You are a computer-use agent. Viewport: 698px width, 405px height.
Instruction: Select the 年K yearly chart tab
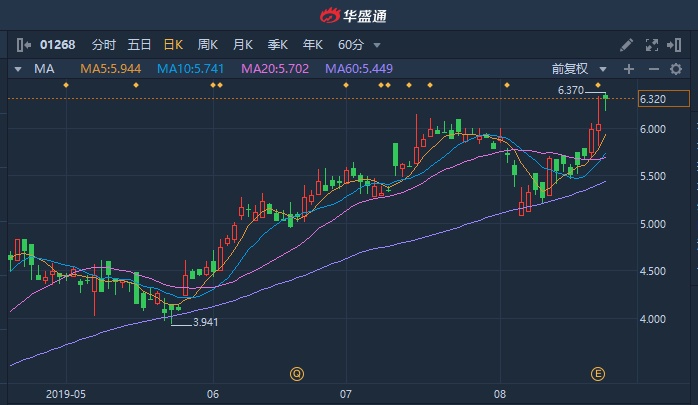pos(312,45)
